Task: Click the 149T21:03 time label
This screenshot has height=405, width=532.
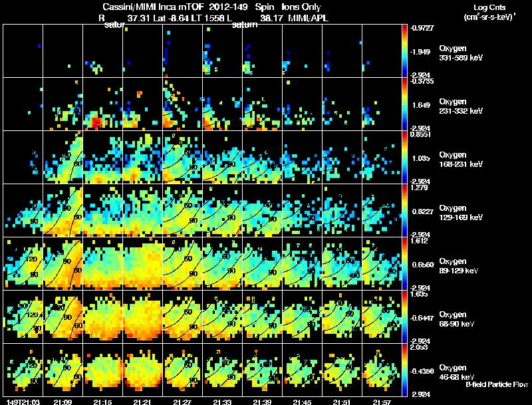Action: (x=23, y=402)
